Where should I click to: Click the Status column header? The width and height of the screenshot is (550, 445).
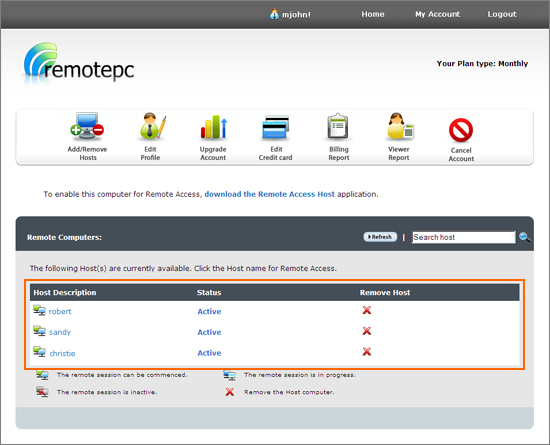(x=209, y=292)
